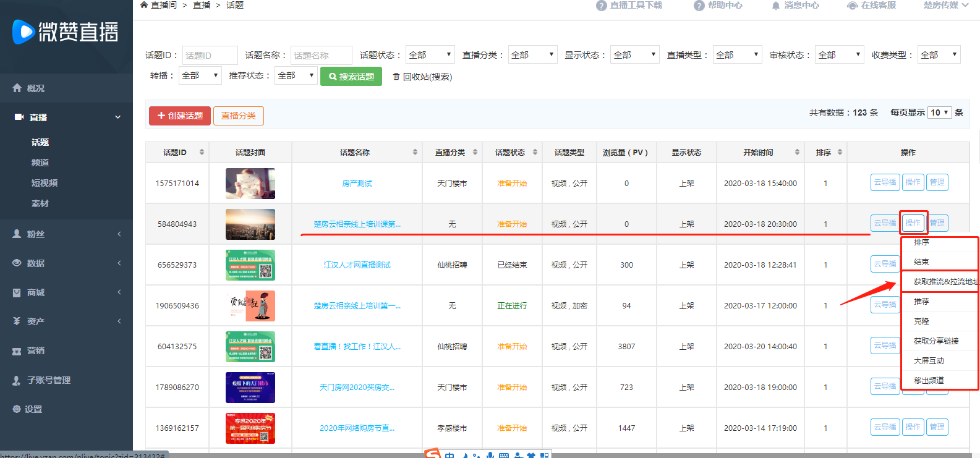980x458 pixels.
Task: Click the 微赞直播 logo icon
Action: pyautogui.click(x=23, y=32)
